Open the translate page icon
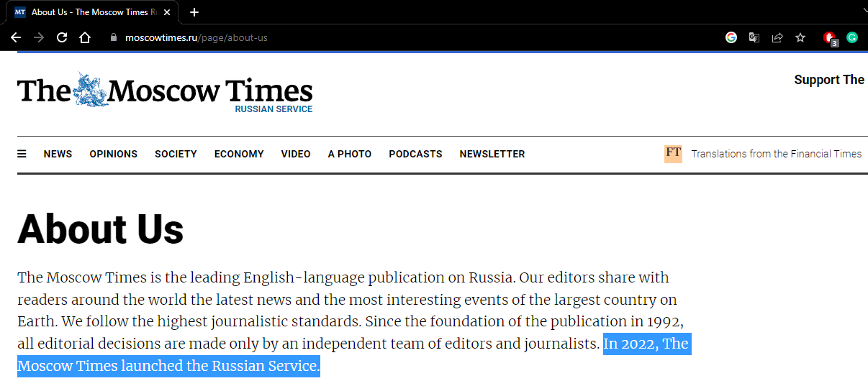Viewport: 868px width, 386px height. tap(754, 37)
